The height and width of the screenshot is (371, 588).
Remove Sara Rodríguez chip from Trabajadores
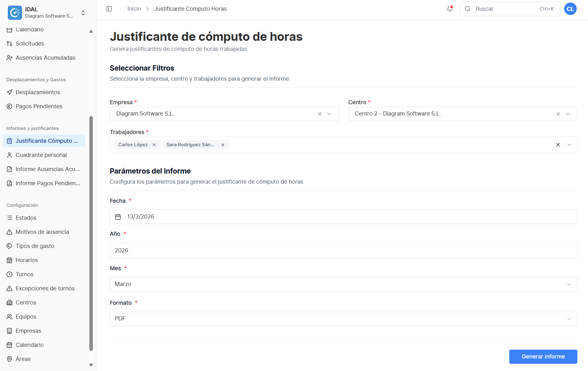(x=223, y=145)
